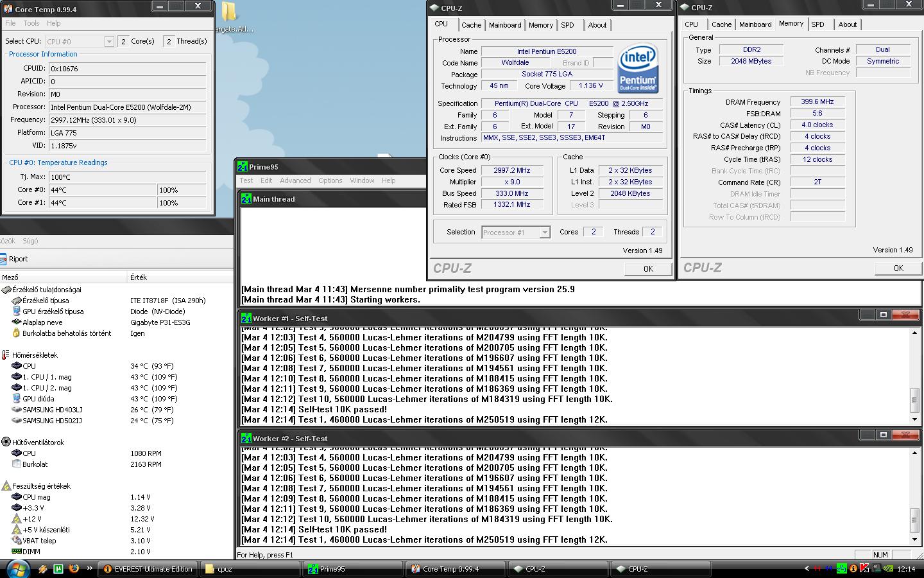The height and width of the screenshot is (578, 924).
Task: Open the Options menu in Prime95
Action: pyautogui.click(x=330, y=180)
